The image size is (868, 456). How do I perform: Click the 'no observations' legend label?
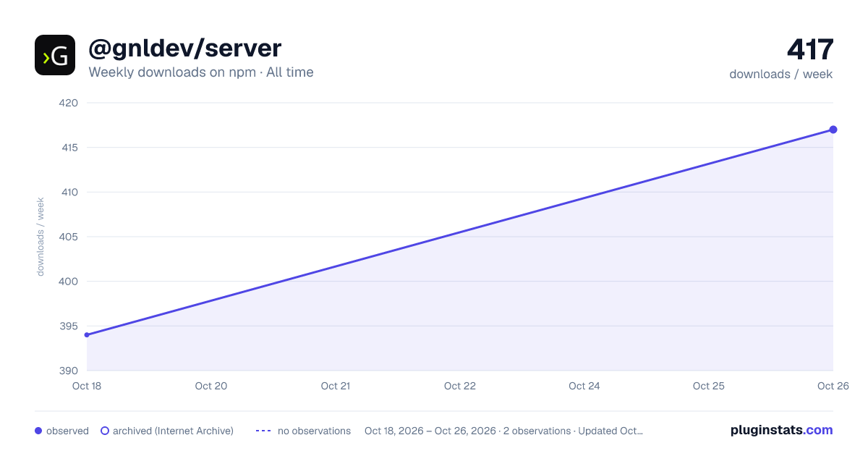click(314, 431)
